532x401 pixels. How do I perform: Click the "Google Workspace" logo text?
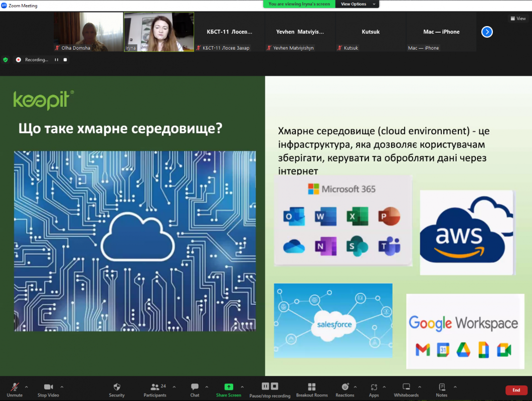[463, 323]
